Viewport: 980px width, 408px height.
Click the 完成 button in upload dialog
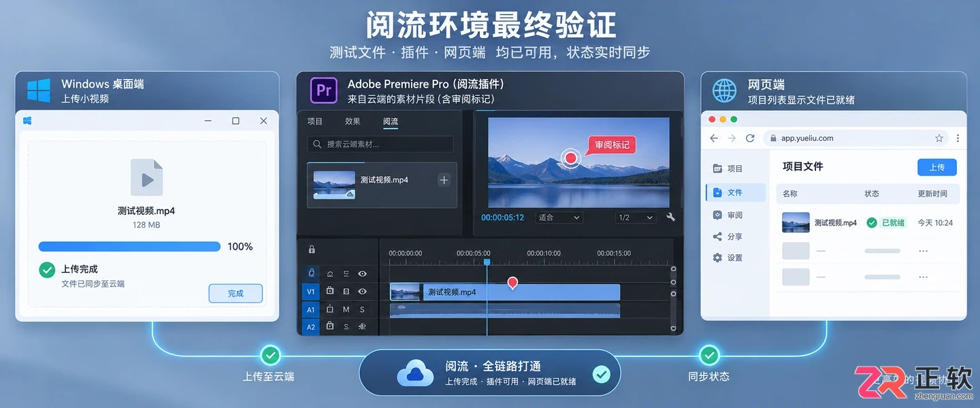pos(235,293)
